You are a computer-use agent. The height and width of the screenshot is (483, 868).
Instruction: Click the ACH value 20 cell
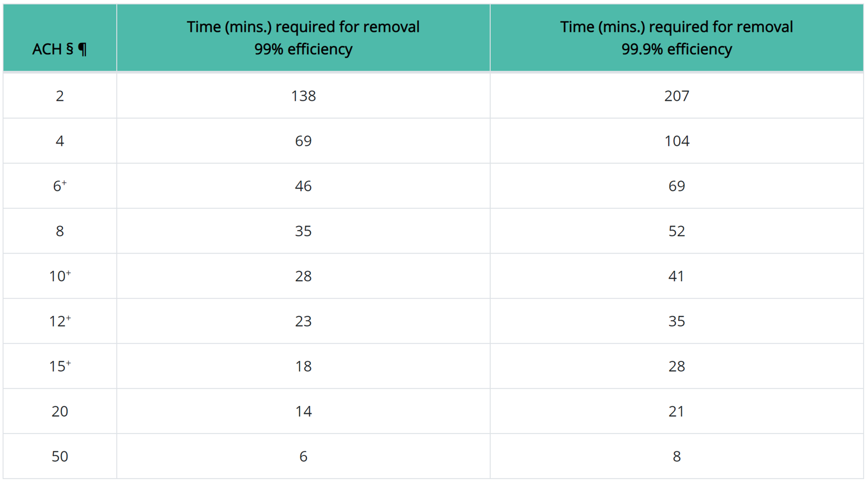tap(60, 412)
